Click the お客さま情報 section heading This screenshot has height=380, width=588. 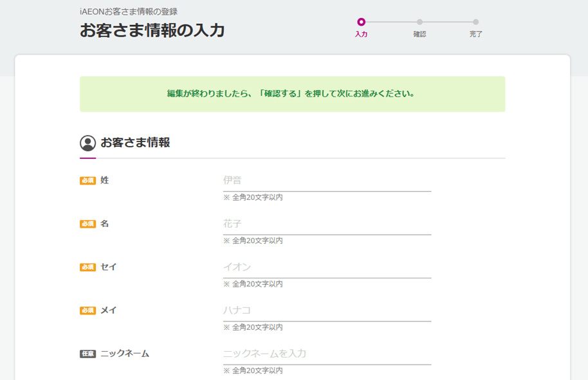click(135, 143)
